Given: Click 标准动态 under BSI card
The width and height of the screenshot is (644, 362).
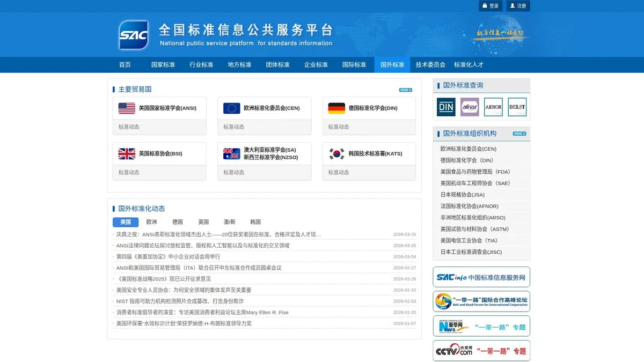Looking at the screenshot, I should pyautogui.click(x=129, y=173).
